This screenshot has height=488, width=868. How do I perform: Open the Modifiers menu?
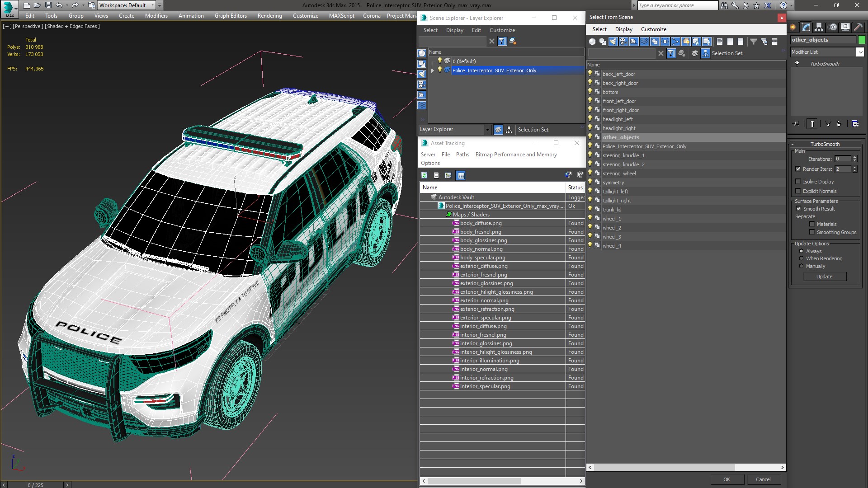click(x=156, y=16)
